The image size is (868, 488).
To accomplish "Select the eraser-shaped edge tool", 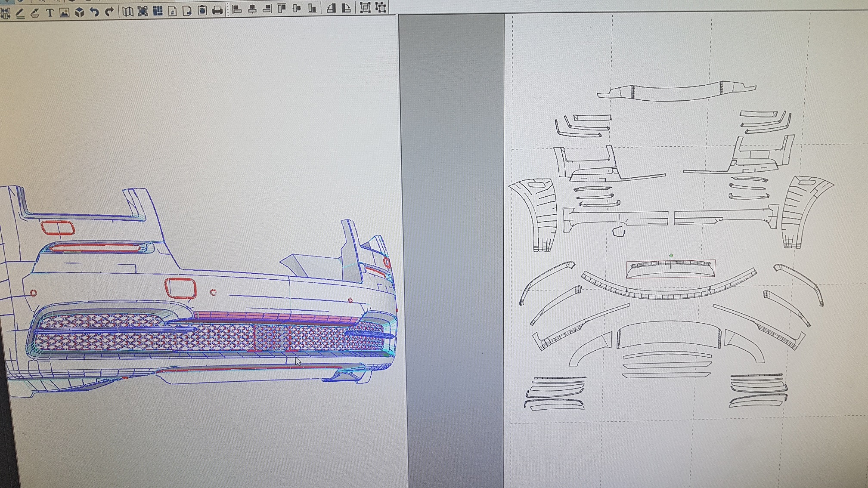I will pyautogui.click(x=35, y=13).
